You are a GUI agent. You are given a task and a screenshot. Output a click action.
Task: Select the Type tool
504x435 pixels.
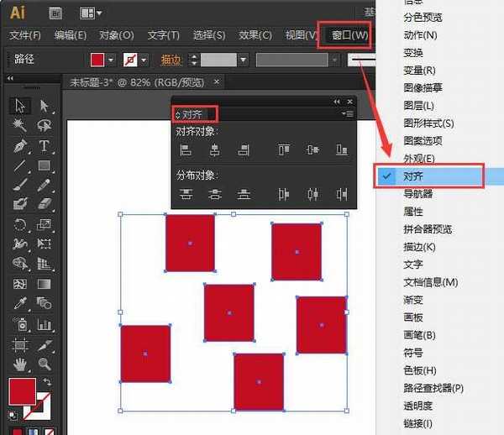tap(44, 145)
